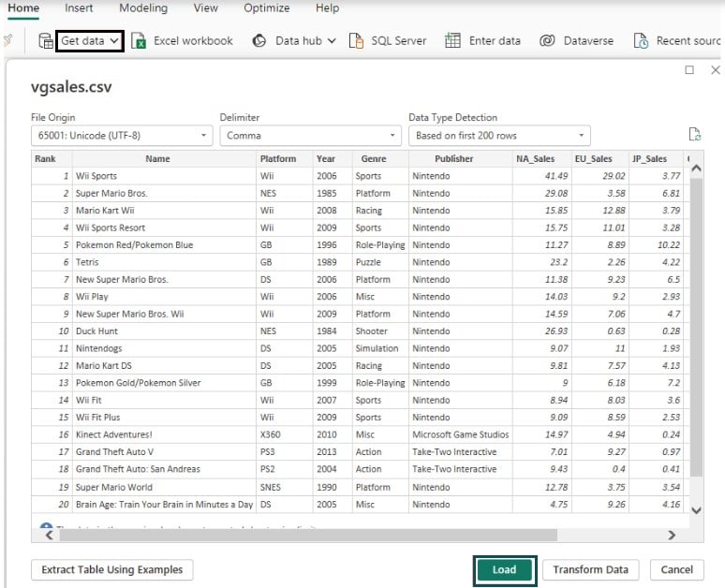Click the preview scroll up arrow
This screenshot has height=588, width=725.
696,169
